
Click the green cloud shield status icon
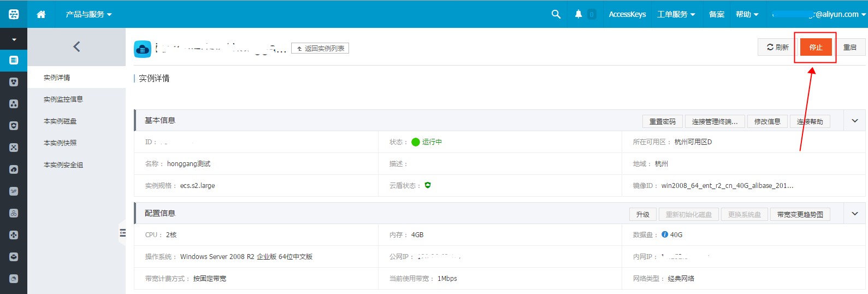click(428, 185)
